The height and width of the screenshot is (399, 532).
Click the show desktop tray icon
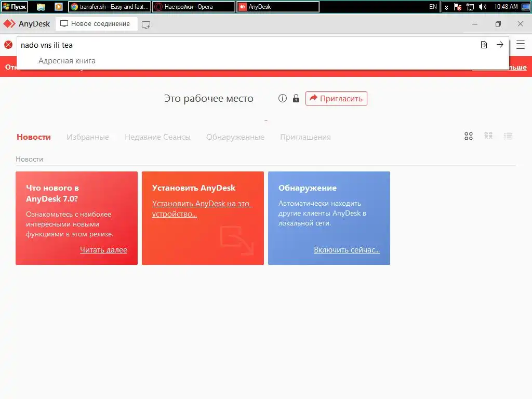[526, 7]
